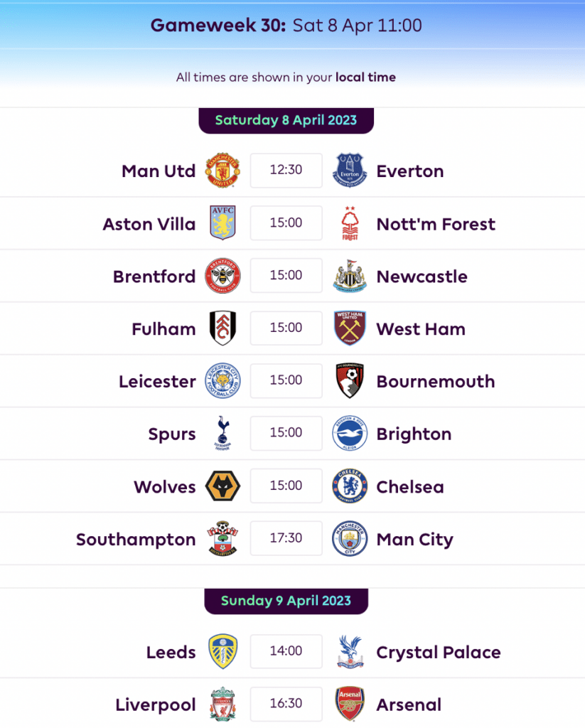Click the Newcastle United crest
585x728 pixels.
[350, 276]
